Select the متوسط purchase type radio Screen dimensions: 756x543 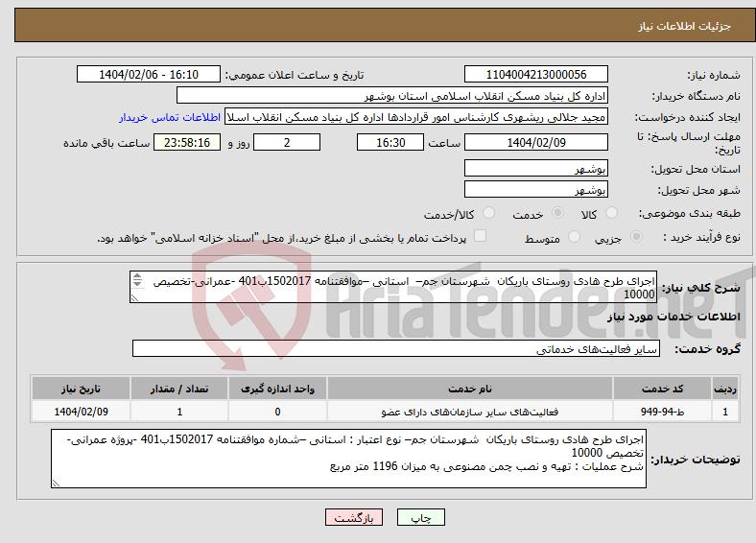click(x=574, y=236)
